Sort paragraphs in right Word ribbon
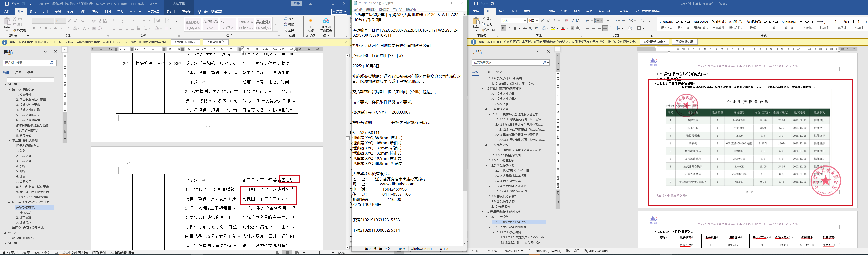The width and height of the screenshot is (868, 255). [642, 21]
